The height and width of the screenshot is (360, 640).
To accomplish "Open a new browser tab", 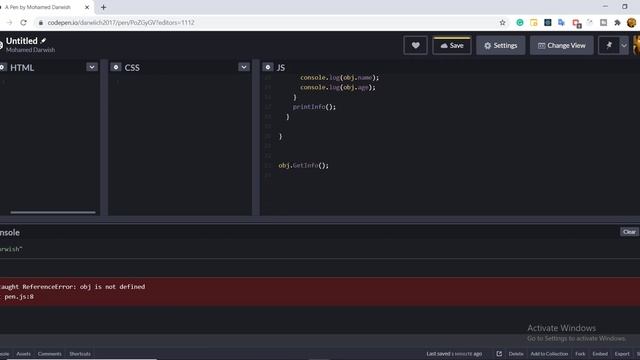I will coord(103,7).
